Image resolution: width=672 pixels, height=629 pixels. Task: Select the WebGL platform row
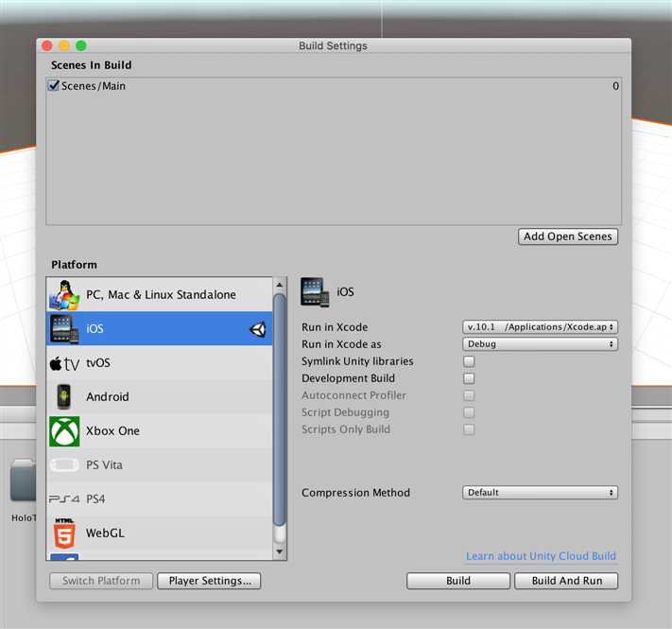pos(159,533)
